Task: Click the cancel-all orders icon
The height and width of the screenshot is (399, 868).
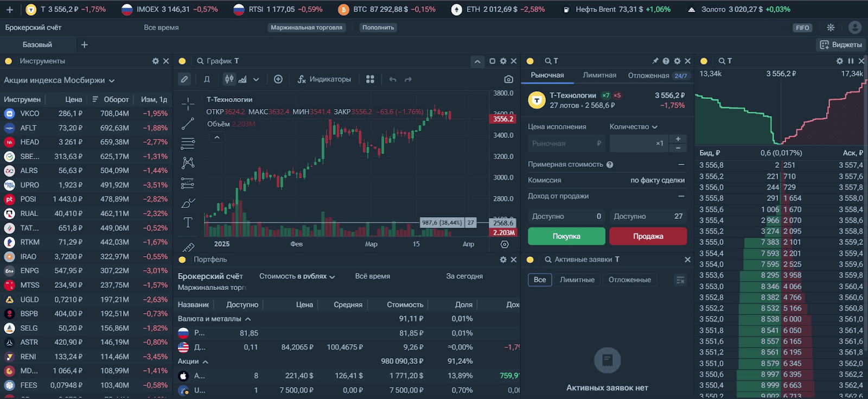Action: click(680, 280)
